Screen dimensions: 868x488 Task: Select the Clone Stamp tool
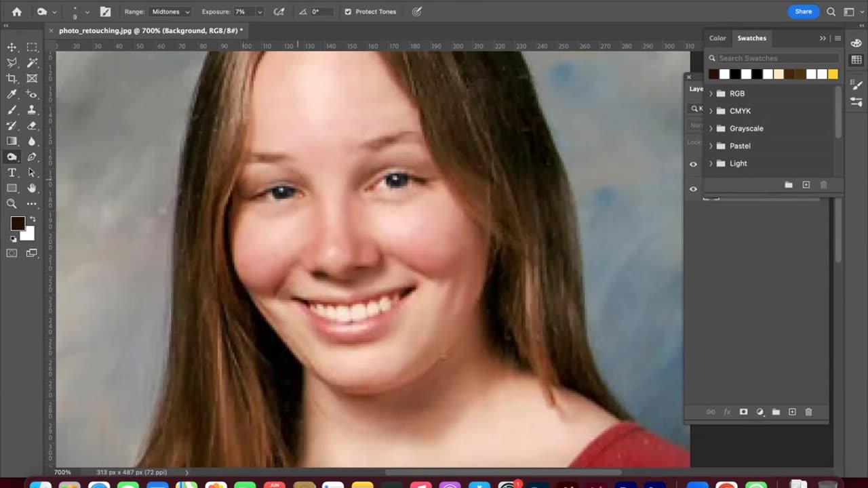click(32, 110)
